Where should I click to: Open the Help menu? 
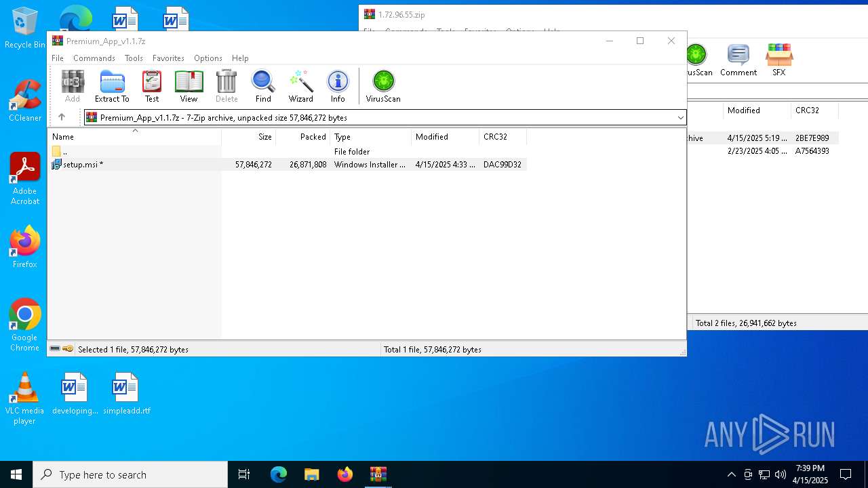[240, 58]
